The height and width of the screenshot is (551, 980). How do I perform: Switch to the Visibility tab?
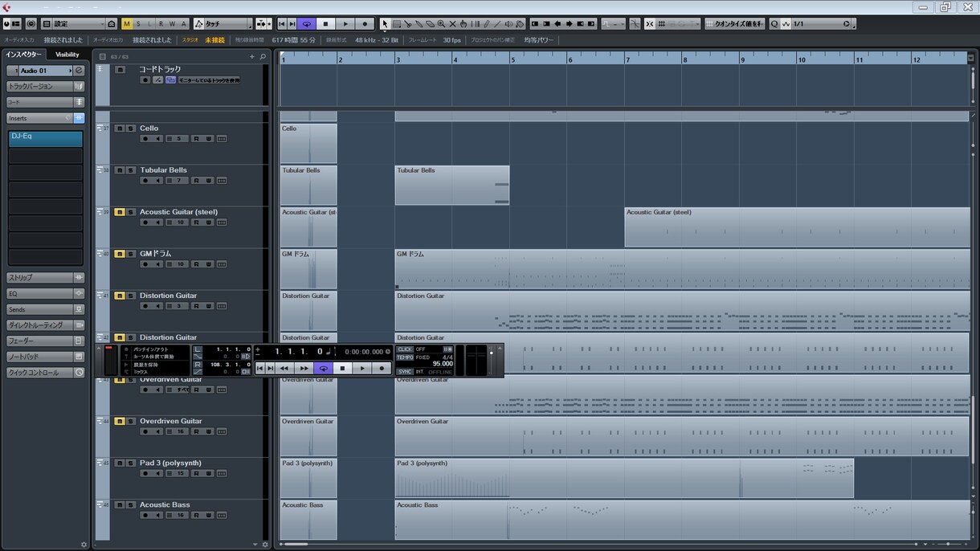click(67, 55)
